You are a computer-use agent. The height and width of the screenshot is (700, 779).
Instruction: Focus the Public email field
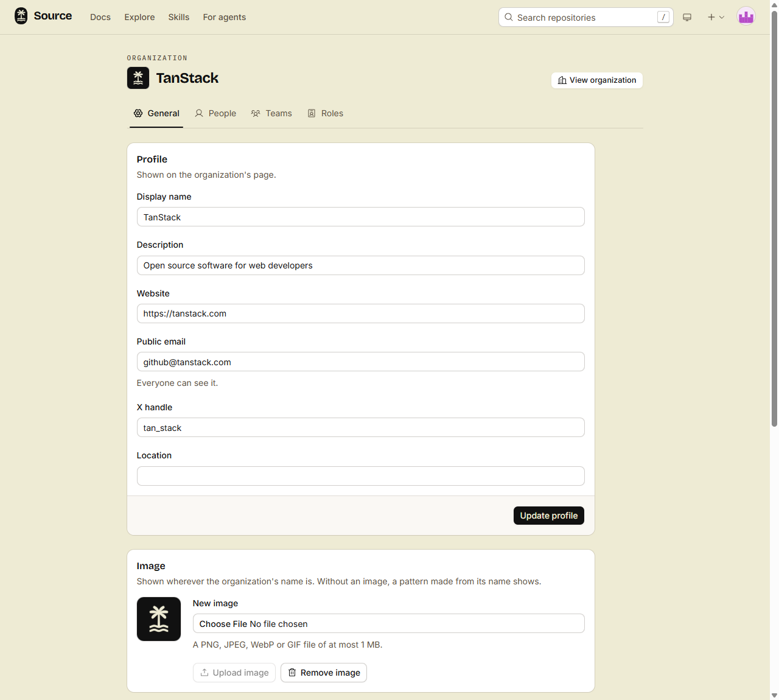[x=361, y=362]
